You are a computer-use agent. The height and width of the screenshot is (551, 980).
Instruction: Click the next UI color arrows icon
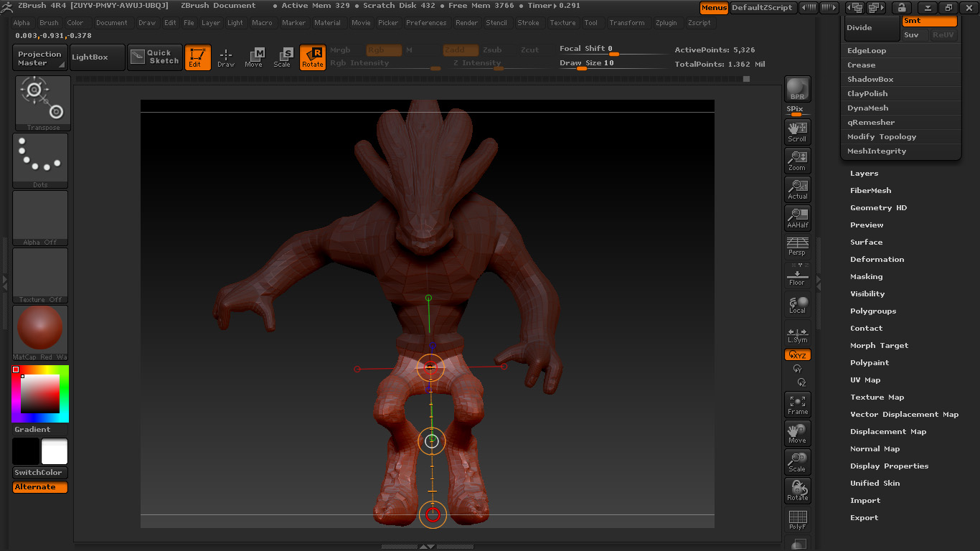[x=829, y=8]
